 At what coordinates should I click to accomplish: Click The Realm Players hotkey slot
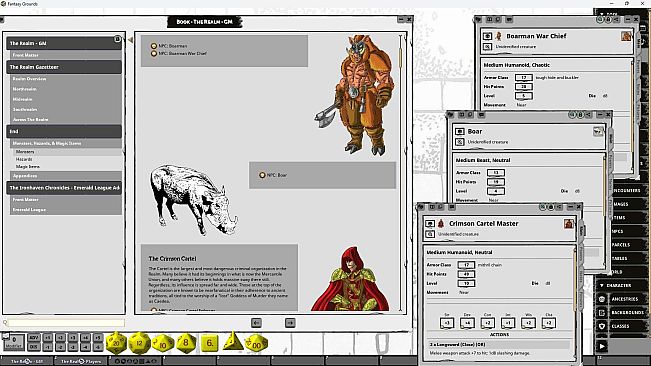[81, 361]
